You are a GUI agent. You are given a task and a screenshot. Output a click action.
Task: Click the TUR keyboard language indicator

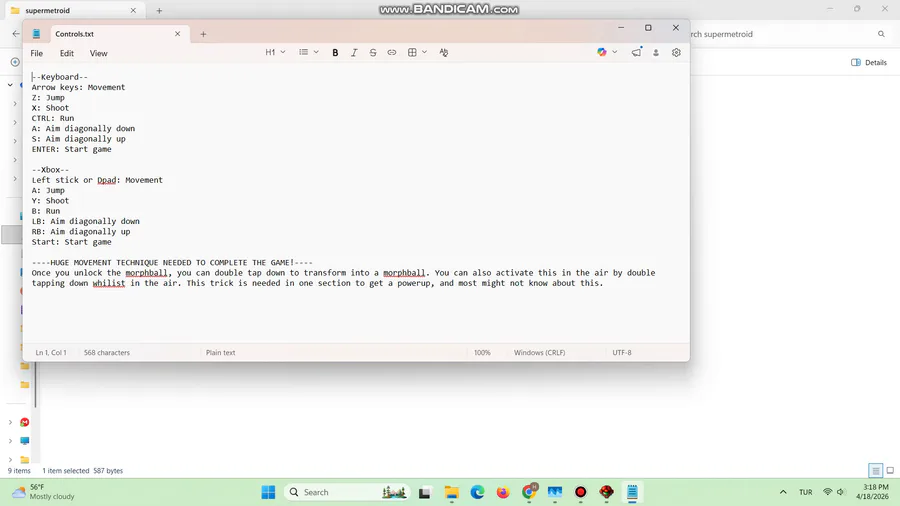pyautogui.click(x=805, y=492)
